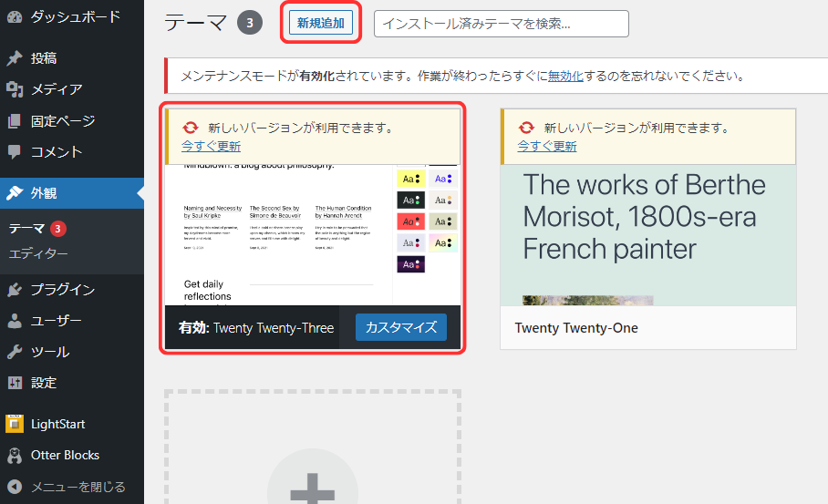Select the コメント menu item
Screen dimensions: 828x504
72,152
